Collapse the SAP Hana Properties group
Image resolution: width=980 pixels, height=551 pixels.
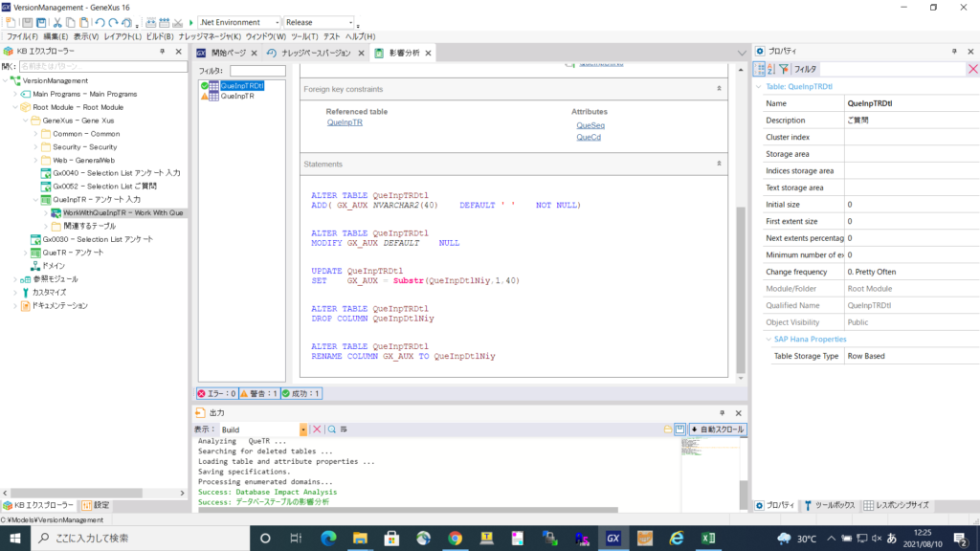(768, 340)
